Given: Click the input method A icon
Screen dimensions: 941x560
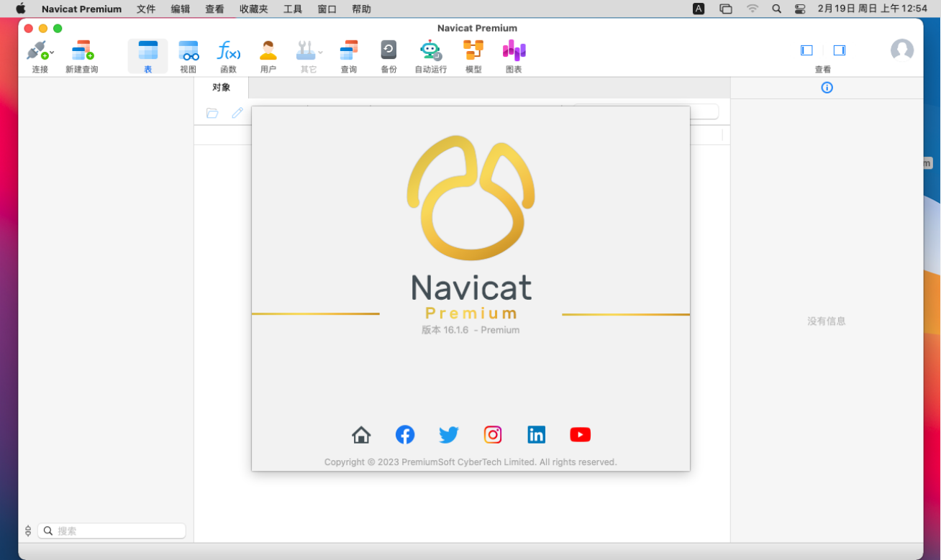Looking at the screenshot, I should click(x=699, y=9).
